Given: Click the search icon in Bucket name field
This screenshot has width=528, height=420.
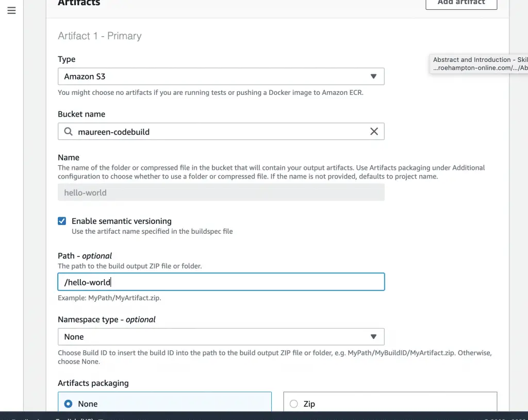Looking at the screenshot, I should point(69,132).
